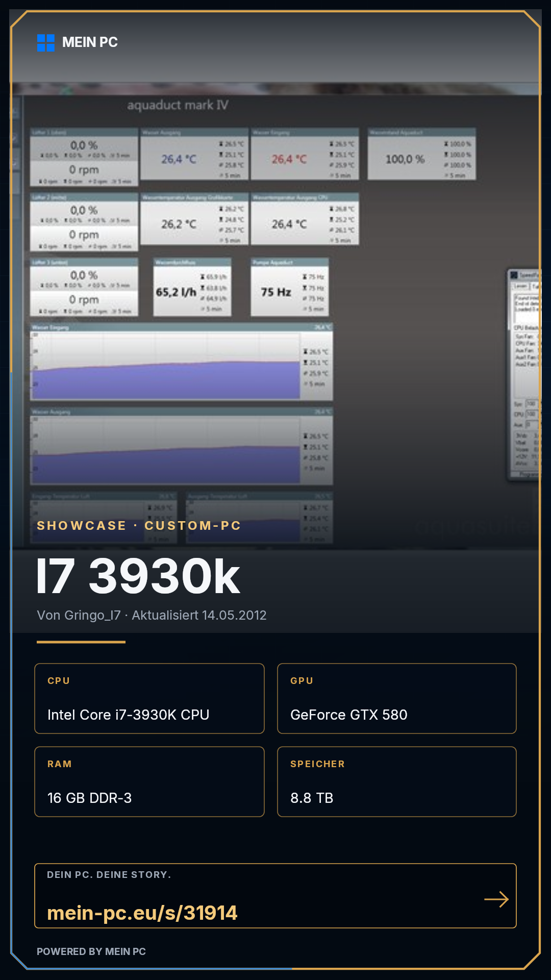Image resolution: width=551 pixels, height=980 pixels.
Task: Click the Speicher card 8.8 TB
Action: 397,782
